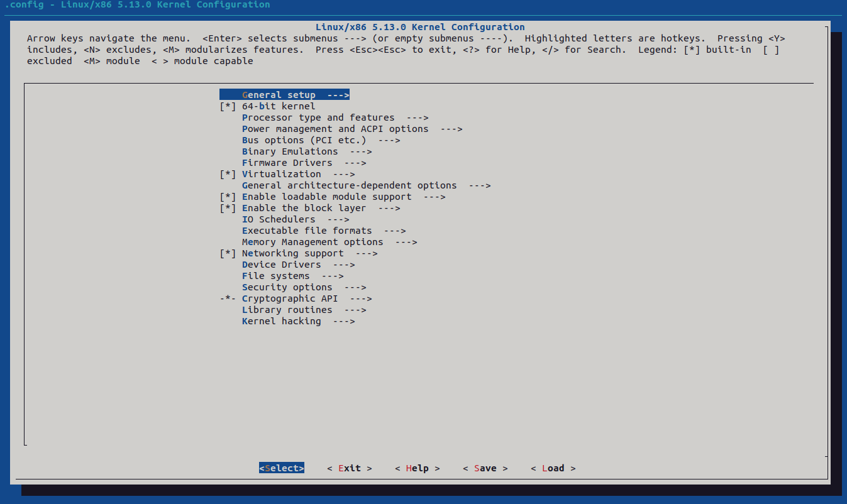Screen dimensions: 847x504
Task: Open the Binary Emulations submenu
Action: [307, 151]
